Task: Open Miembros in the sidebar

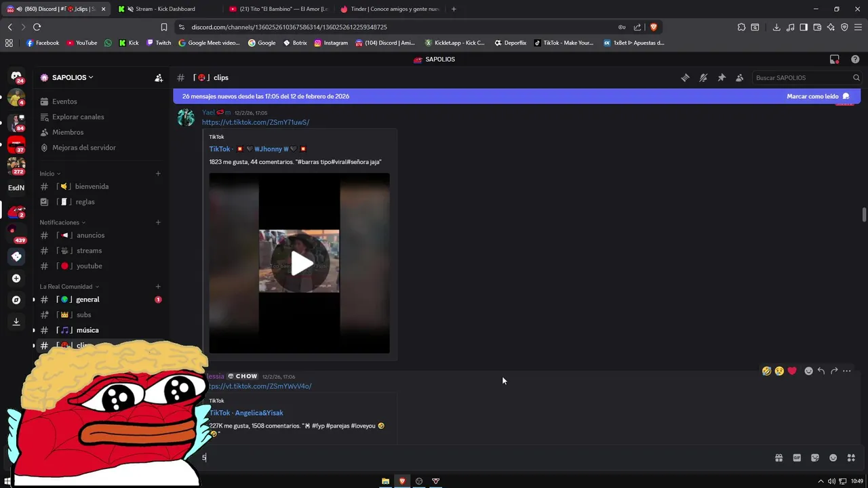Action: 100,132
